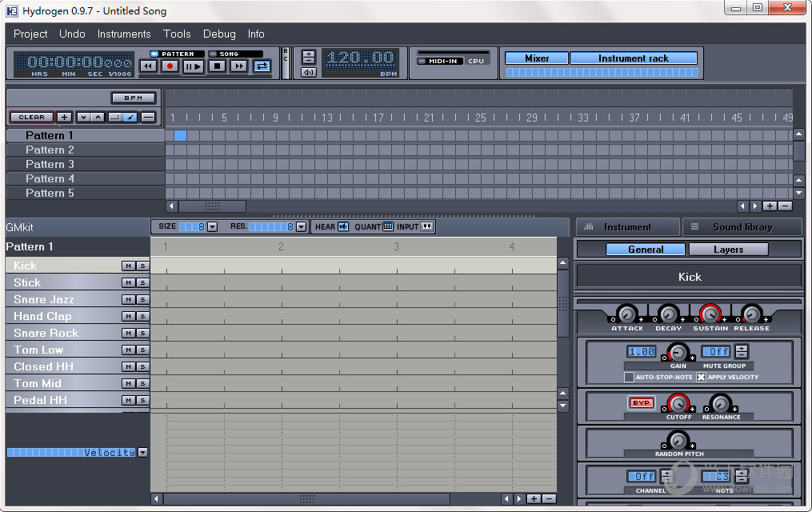Select Pattern 3 in the song list
Image resolution: width=812 pixels, height=512 pixels.
pyautogui.click(x=50, y=164)
